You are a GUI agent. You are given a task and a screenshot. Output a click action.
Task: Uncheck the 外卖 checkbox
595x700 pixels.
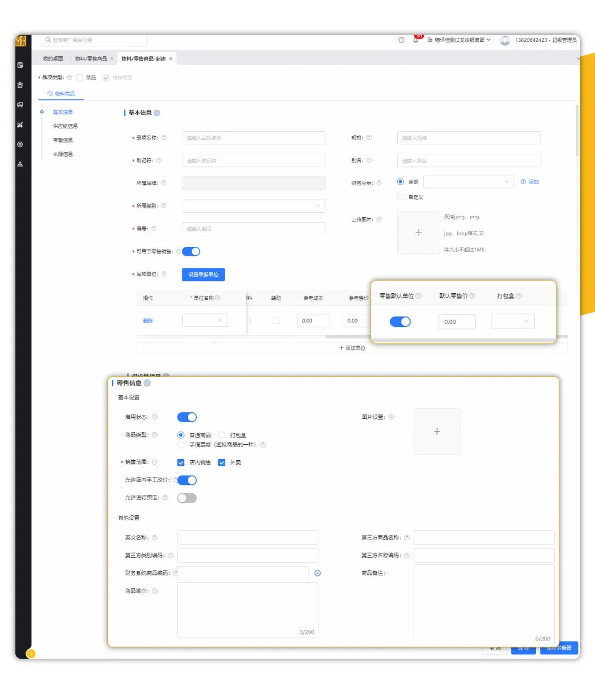pyautogui.click(x=221, y=462)
